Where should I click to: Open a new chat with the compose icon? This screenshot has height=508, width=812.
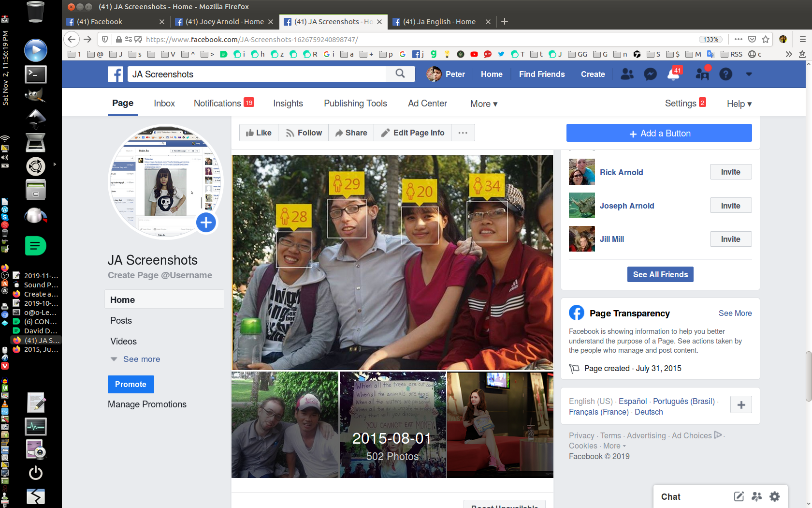point(739,496)
